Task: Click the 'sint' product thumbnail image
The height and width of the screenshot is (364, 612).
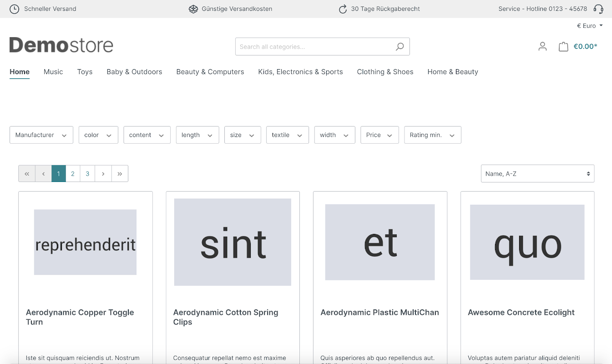Action: pos(233,242)
